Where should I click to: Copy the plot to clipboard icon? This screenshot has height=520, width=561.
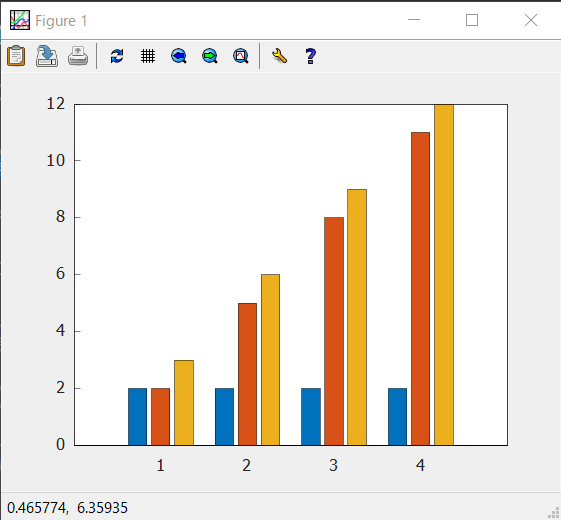[x=16, y=56]
